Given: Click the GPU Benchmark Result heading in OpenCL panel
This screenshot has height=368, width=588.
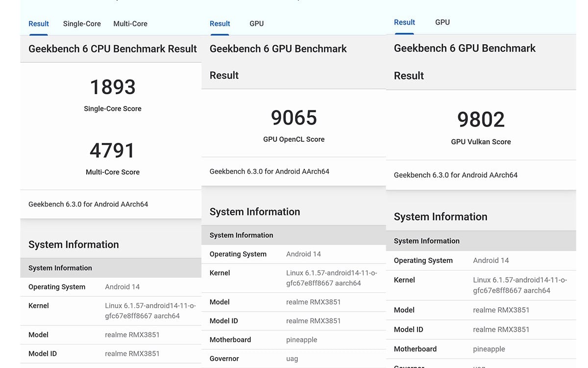Looking at the screenshot, I should tap(278, 62).
